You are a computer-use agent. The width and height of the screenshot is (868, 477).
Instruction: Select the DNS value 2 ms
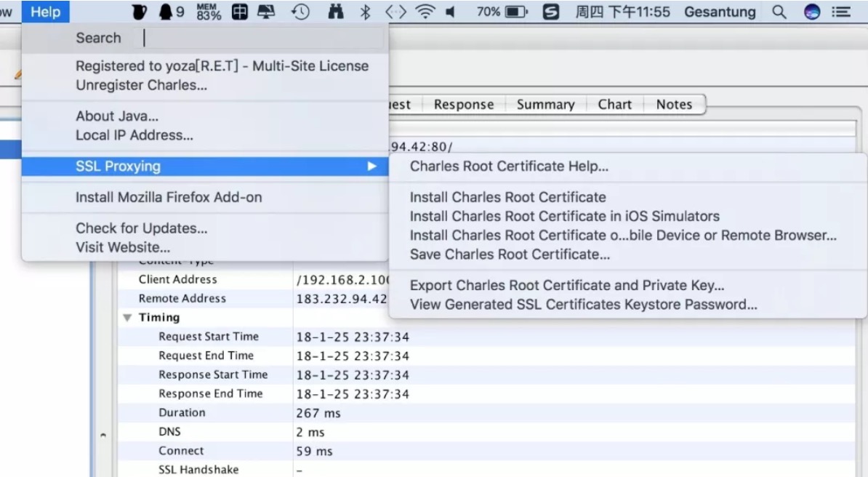click(310, 432)
